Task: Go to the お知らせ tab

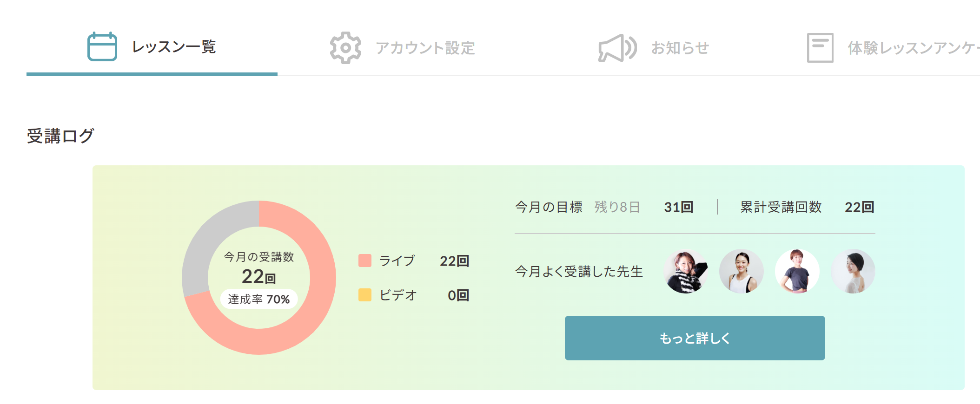Action: point(680,48)
